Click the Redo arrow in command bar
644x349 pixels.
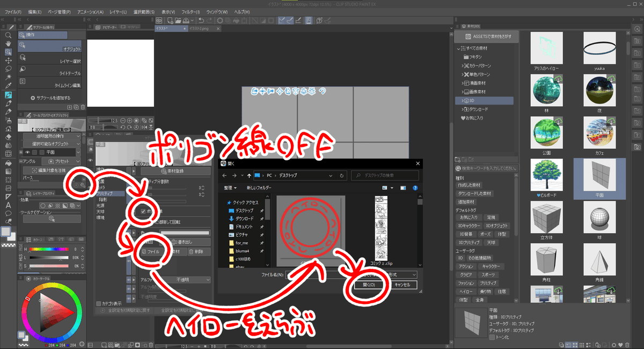209,20
